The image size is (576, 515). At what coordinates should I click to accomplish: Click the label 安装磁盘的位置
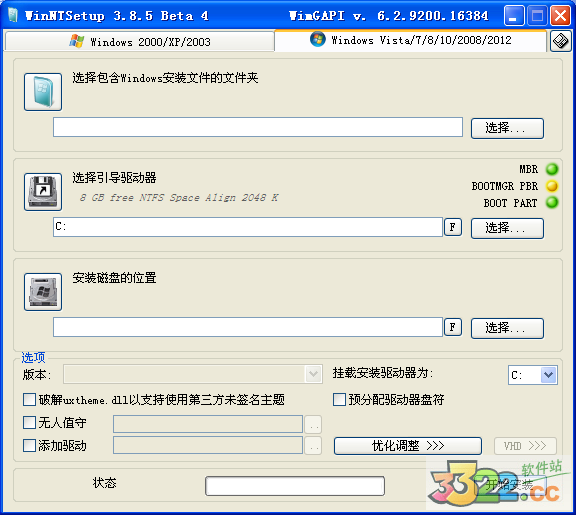pyautogui.click(x=114, y=278)
